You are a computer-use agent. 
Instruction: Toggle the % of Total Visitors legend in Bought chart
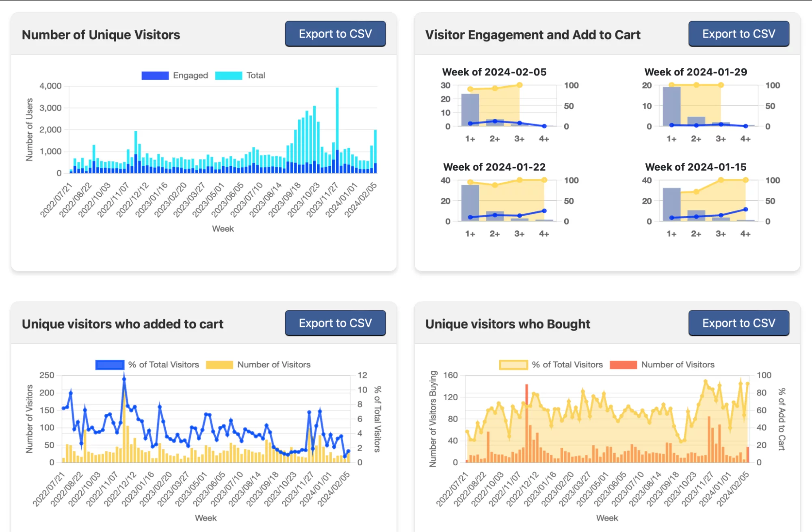[551, 365]
